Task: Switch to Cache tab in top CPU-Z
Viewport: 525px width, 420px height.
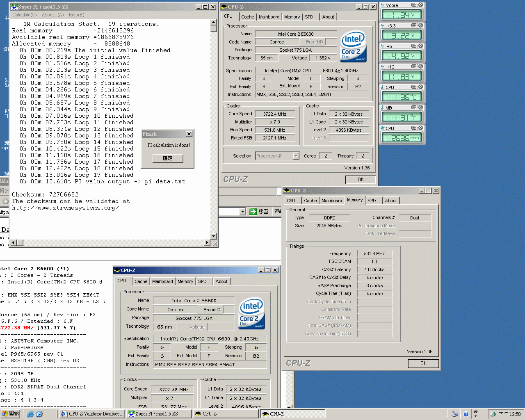Action: [247, 17]
